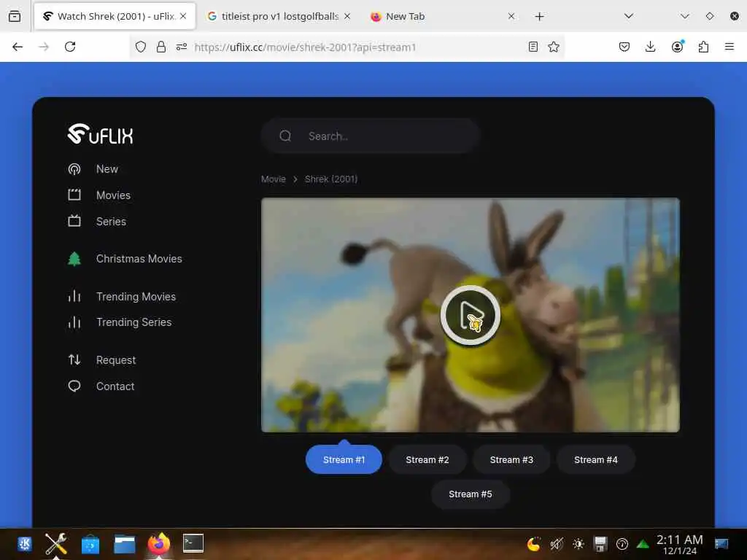Go to Christmas Movies
The image size is (747, 560).
[139, 259]
